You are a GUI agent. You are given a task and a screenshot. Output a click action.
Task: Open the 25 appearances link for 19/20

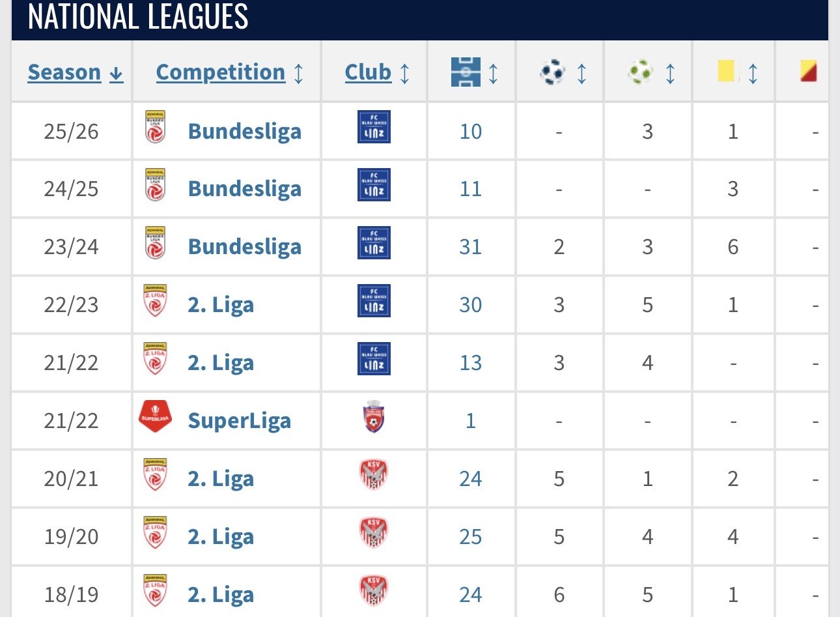pyautogui.click(x=471, y=537)
